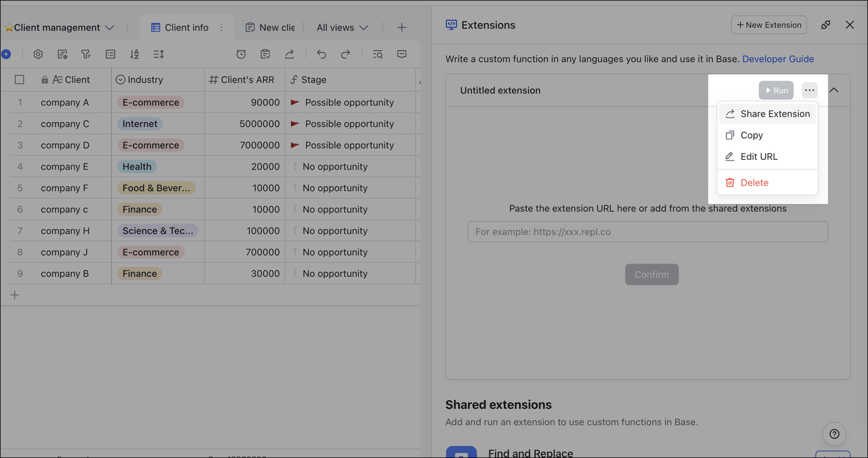This screenshot has width=868, height=458.
Task: Choose Edit URL from the extension menu
Action: [x=768, y=157]
